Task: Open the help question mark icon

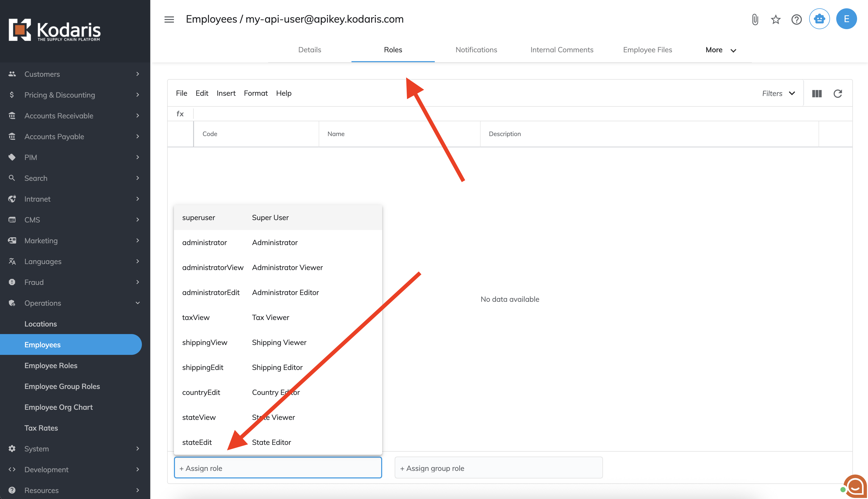Action: (x=796, y=19)
